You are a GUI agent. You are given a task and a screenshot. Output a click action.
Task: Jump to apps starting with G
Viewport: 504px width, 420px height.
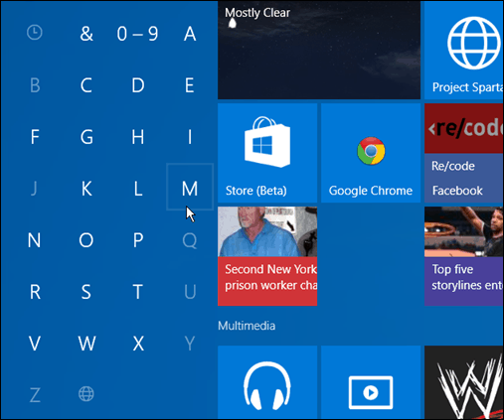point(86,137)
